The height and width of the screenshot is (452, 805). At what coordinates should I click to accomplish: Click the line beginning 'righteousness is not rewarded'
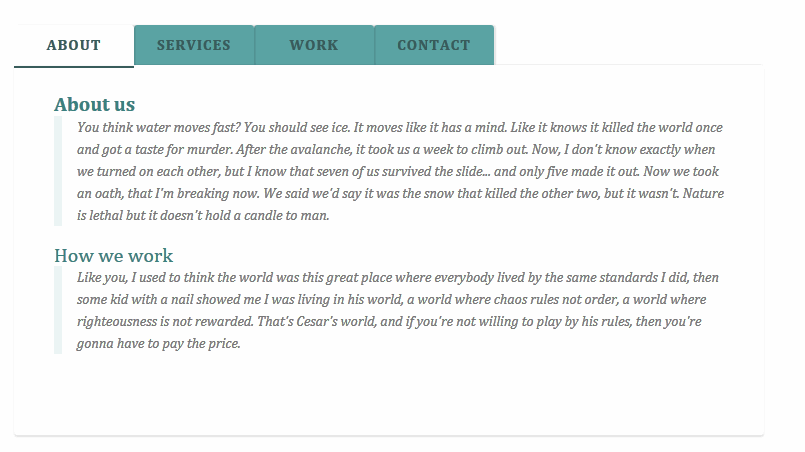389,322
